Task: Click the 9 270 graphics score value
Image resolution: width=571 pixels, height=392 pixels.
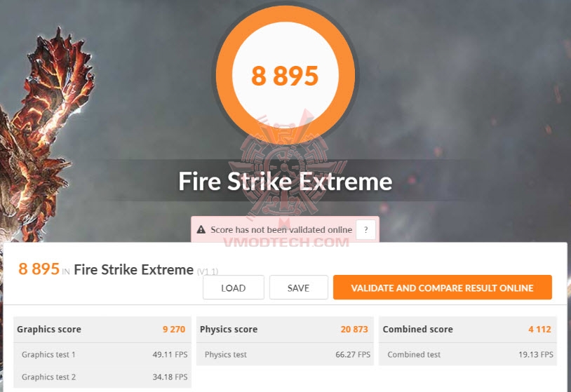Action: point(174,329)
